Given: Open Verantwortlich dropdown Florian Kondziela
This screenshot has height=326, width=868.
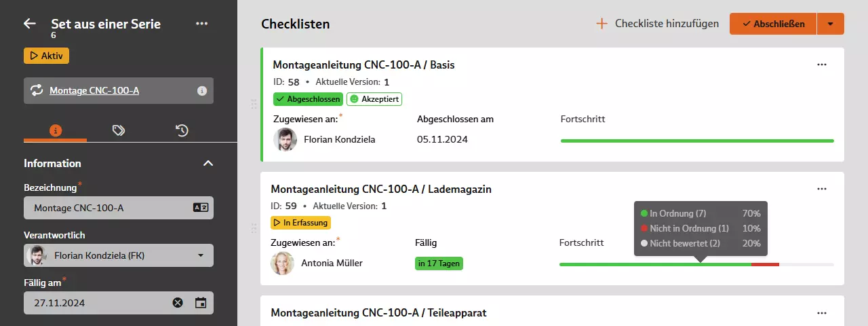Looking at the screenshot, I should (119, 255).
